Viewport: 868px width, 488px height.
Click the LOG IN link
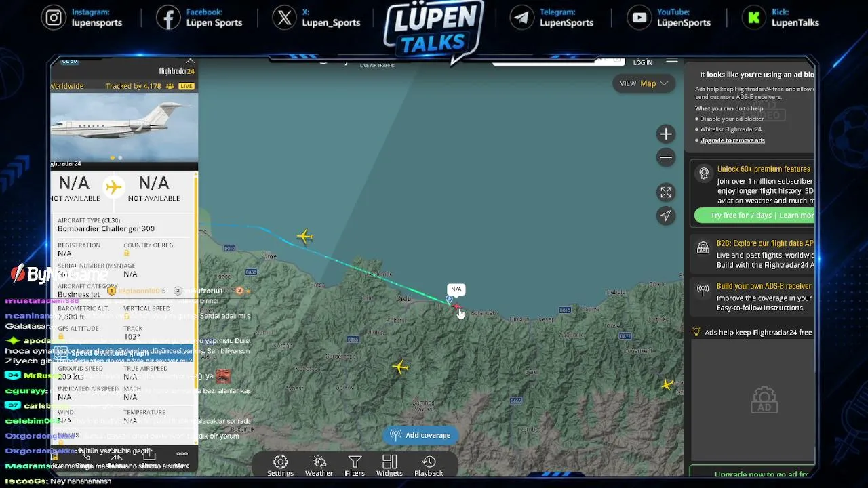click(x=643, y=62)
